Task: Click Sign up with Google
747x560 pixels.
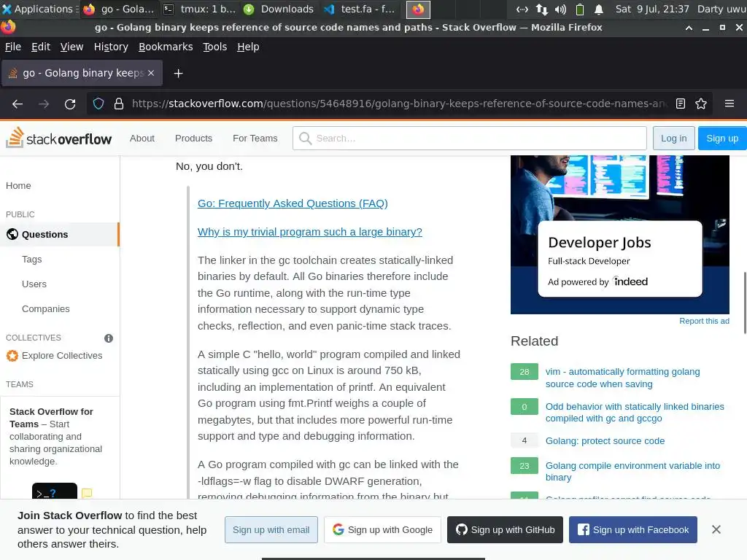Action: [x=382, y=529]
